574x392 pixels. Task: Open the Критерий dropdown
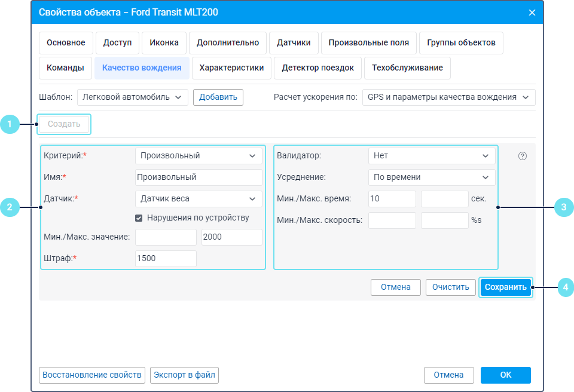pos(199,156)
